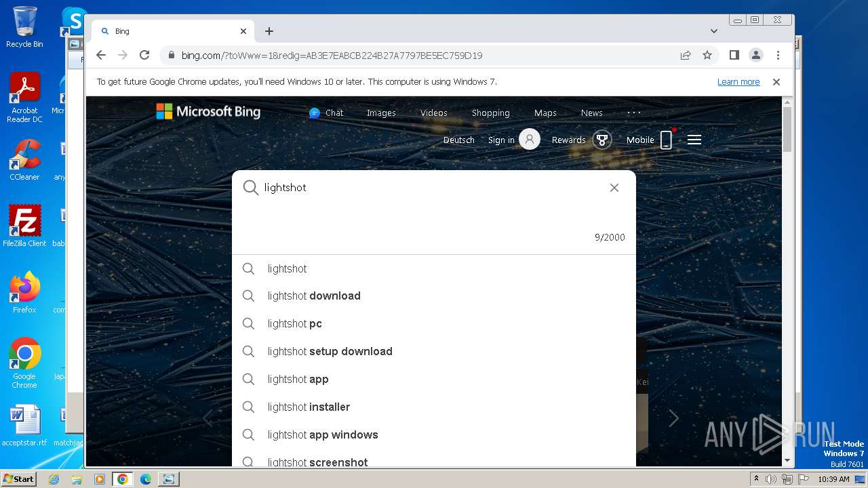Open Chrome three-dot menu
The image size is (868, 488).
(778, 55)
